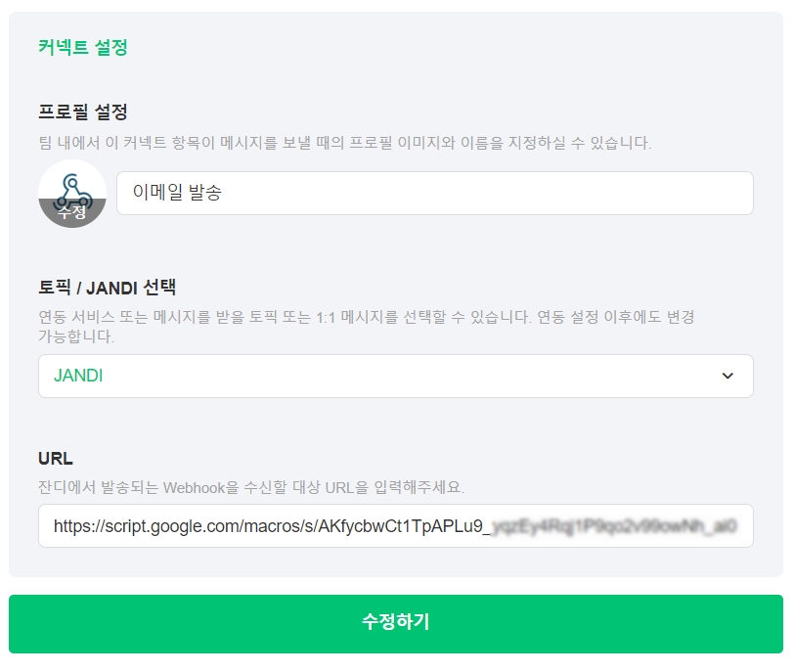
Task: Click the blurred end of the URL
Action: [614, 526]
